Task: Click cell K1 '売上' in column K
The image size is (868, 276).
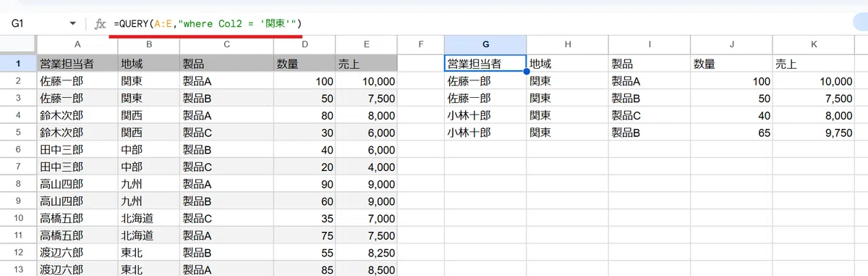Action: pyautogui.click(x=814, y=63)
